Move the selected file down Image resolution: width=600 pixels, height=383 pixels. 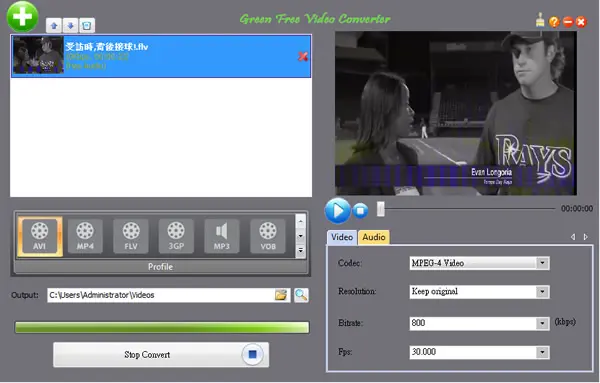tap(70, 26)
